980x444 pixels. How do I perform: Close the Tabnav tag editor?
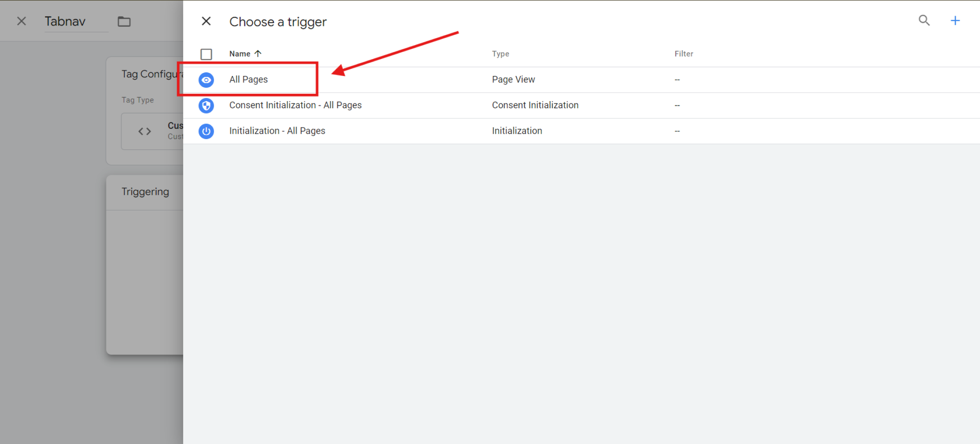tap(21, 21)
